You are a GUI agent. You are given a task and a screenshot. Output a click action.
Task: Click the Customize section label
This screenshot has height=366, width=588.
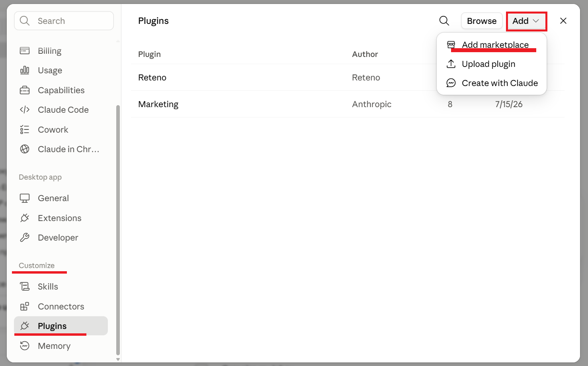[x=37, y=265]
